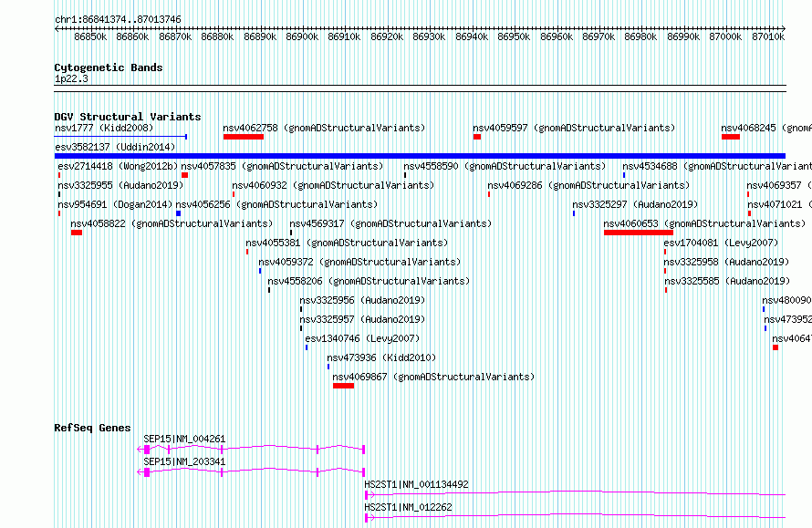Click red bar below nsv4058822

(77, 233)
